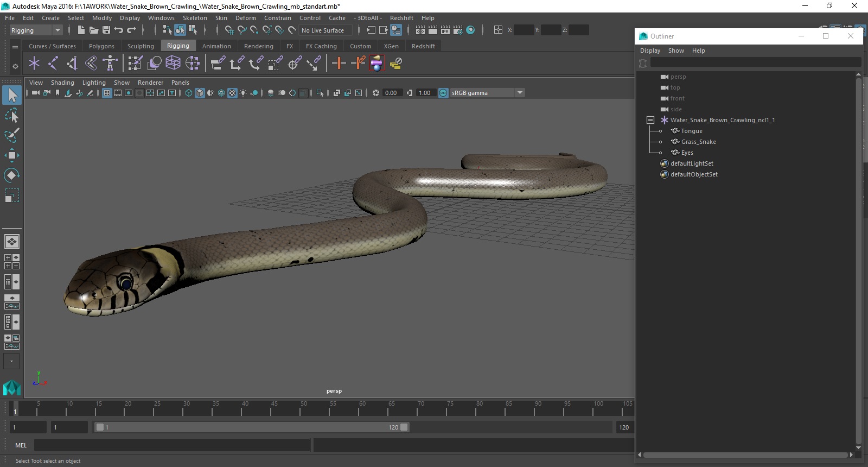Select the Paint Selection tool
The height and width of the screenshot is (467, 868).
pyautogui.click(x=12, y=135)
